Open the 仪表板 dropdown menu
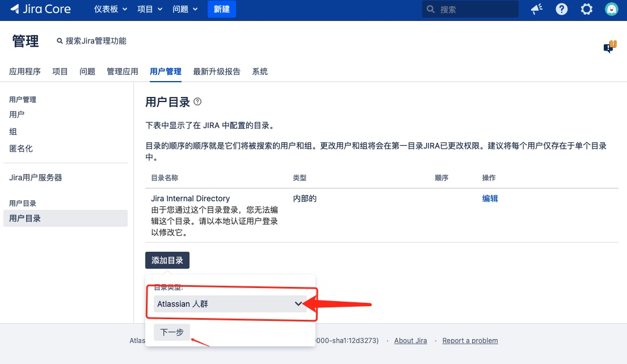Image resolution: width=627 pixels, height=364 pixels. 111,9
